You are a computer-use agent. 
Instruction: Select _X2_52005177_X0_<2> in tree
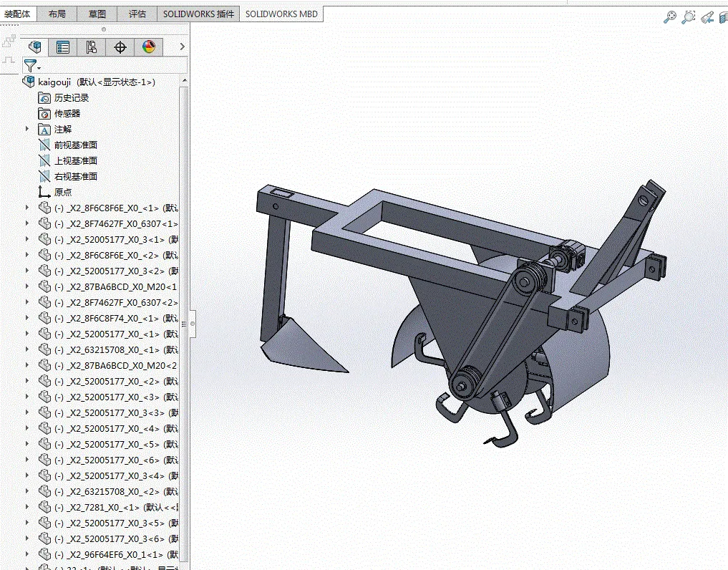pyautogui.click(x=116, y=382)
